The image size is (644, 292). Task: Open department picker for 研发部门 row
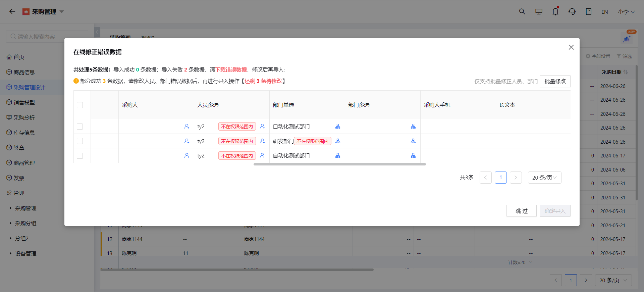click(338, 141)
